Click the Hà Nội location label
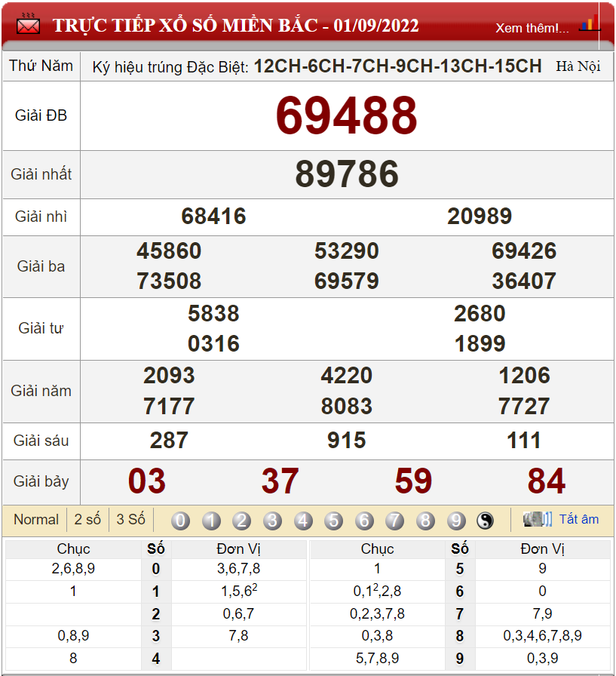 click(x=578, y=66)
